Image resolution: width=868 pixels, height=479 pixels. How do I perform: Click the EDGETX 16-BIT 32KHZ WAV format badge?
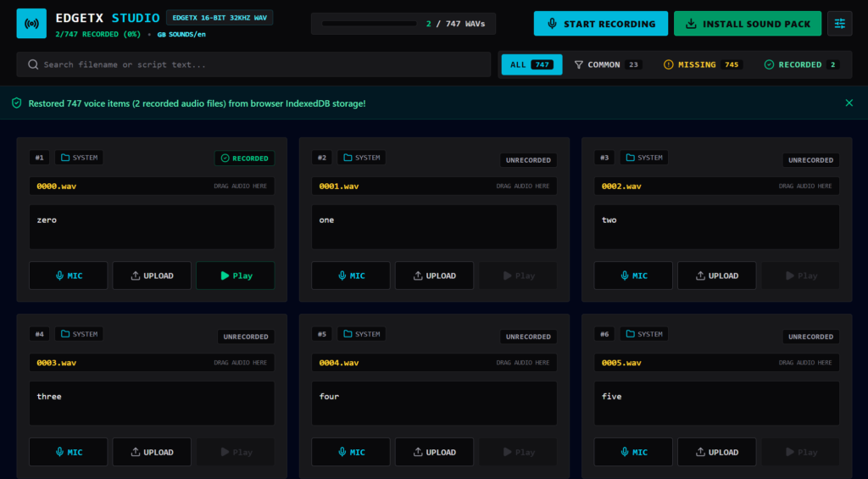[220, 18]
